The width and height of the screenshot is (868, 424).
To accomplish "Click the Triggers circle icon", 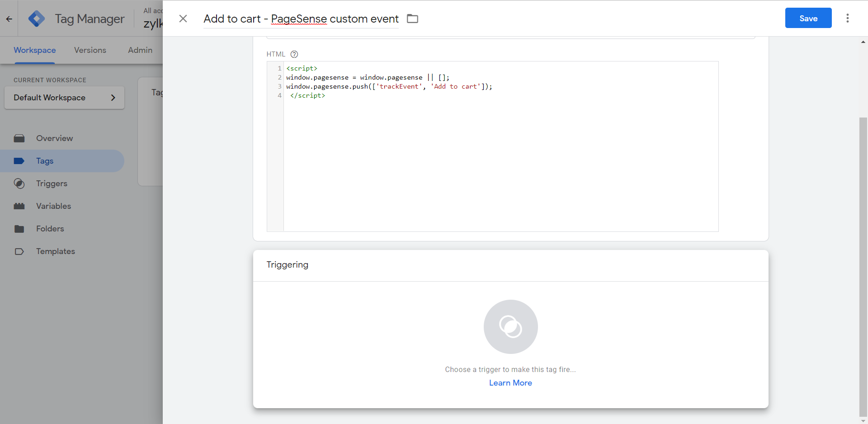I will tap(19, 184).
